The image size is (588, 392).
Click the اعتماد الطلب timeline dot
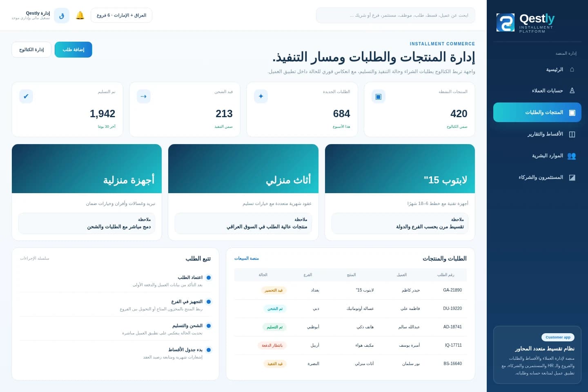click(x=209, y=278)
